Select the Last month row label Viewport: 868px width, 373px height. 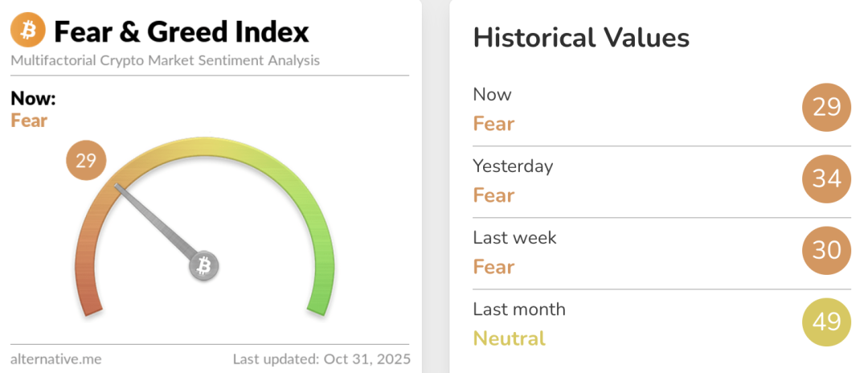click(519, 309)
